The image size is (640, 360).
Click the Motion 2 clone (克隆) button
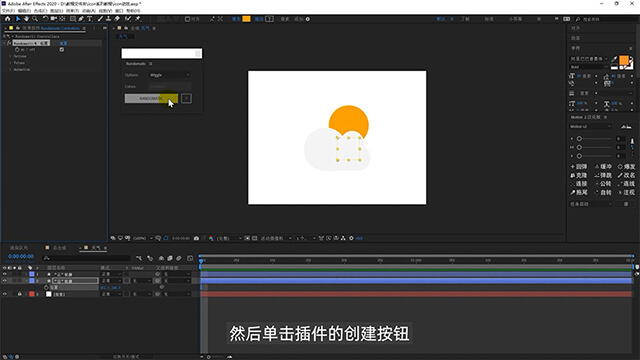coord(578,175)
